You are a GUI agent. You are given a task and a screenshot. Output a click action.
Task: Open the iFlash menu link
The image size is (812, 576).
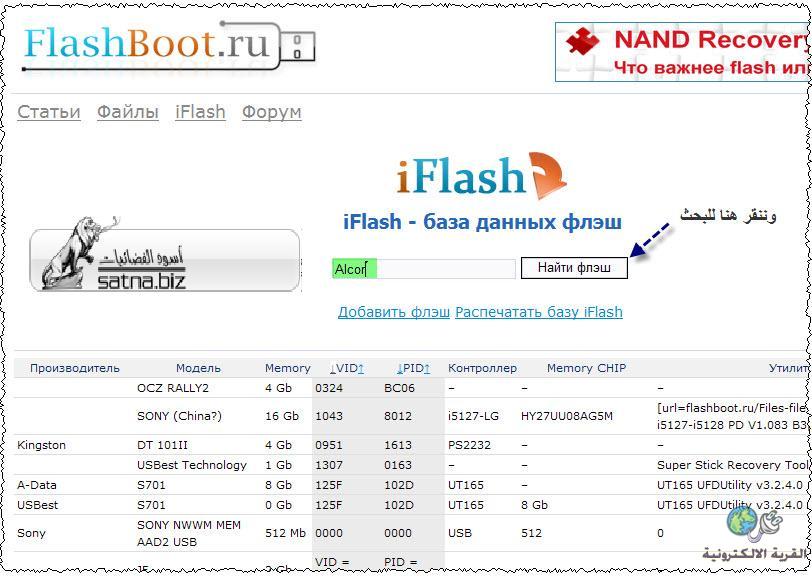point(200,112)
